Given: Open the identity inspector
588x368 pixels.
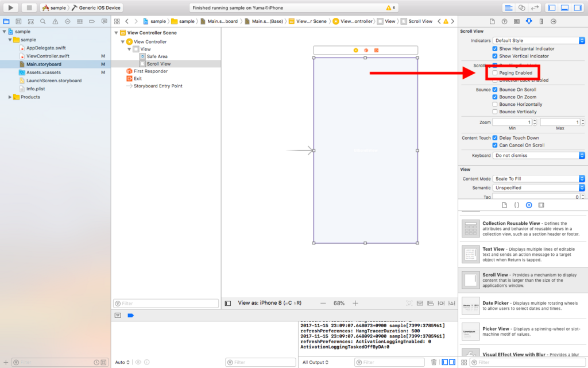Looking at the screenshot, I should click(516, 21).
